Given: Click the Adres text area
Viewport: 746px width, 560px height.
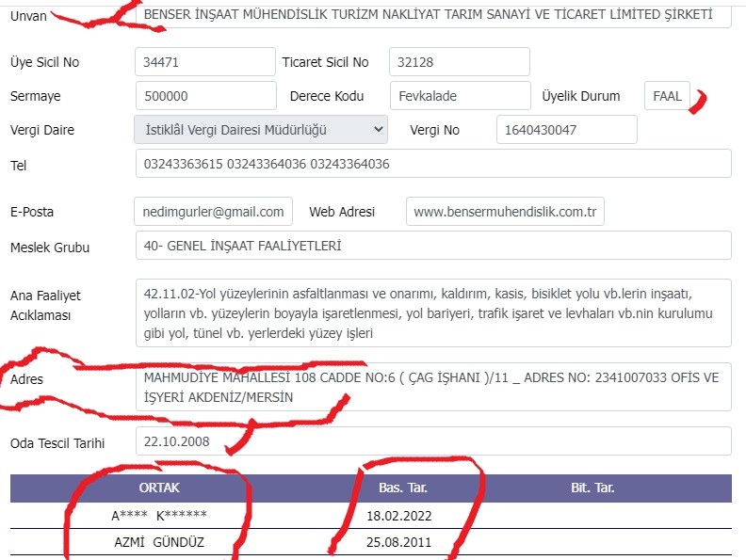Looking at the screenshot, I should pyautogui.click(x=433, y=387).
